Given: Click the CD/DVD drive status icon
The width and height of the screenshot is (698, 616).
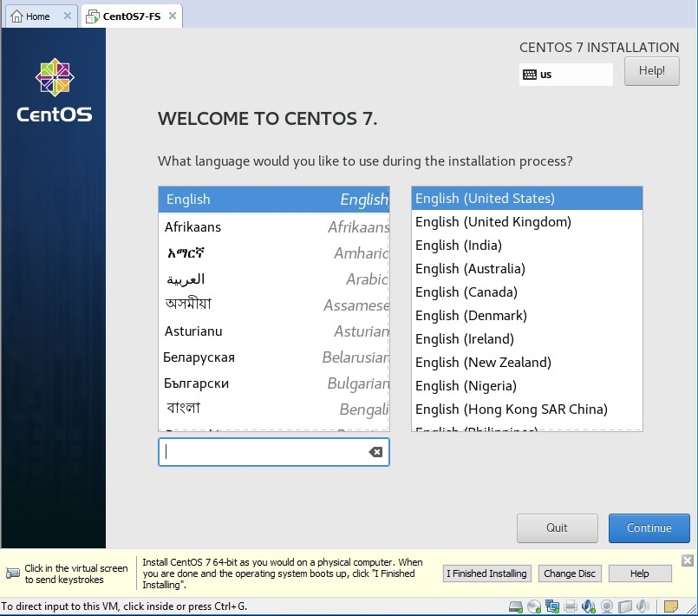Looking at the screenshot, I should pyautogui.click(x=533, y=606).
